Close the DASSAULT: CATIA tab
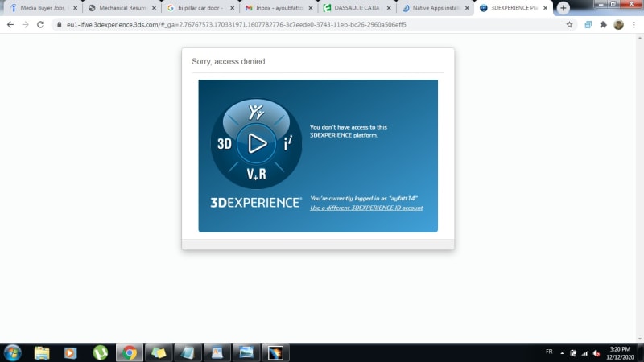Viewport: 644px width, 362px height. coord(389,8)
